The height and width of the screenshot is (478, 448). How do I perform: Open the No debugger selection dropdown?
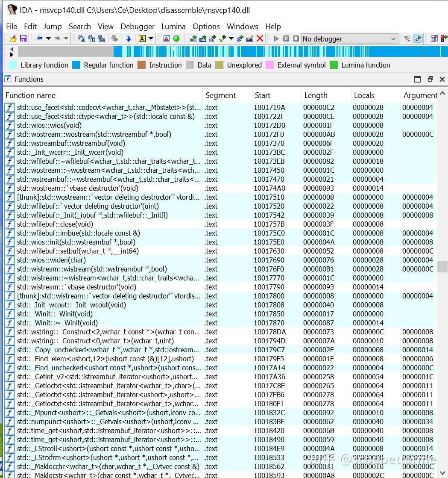coord(350,39)
